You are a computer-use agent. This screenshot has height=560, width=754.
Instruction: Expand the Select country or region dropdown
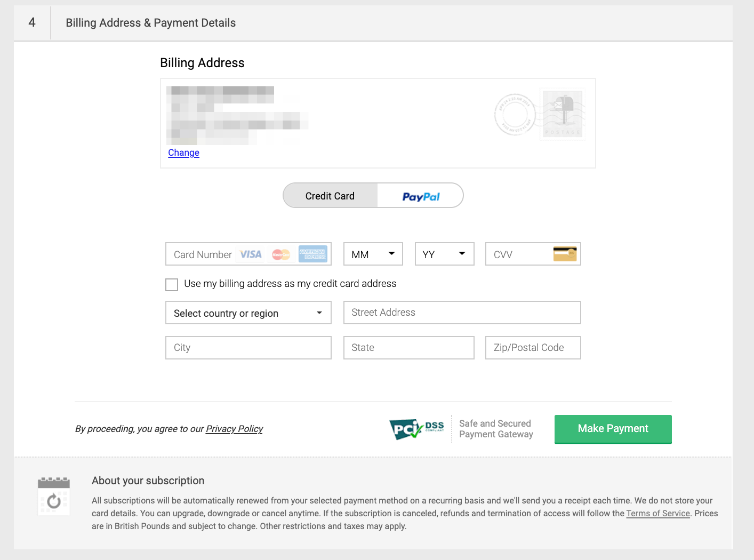click(x=248, y=313)
